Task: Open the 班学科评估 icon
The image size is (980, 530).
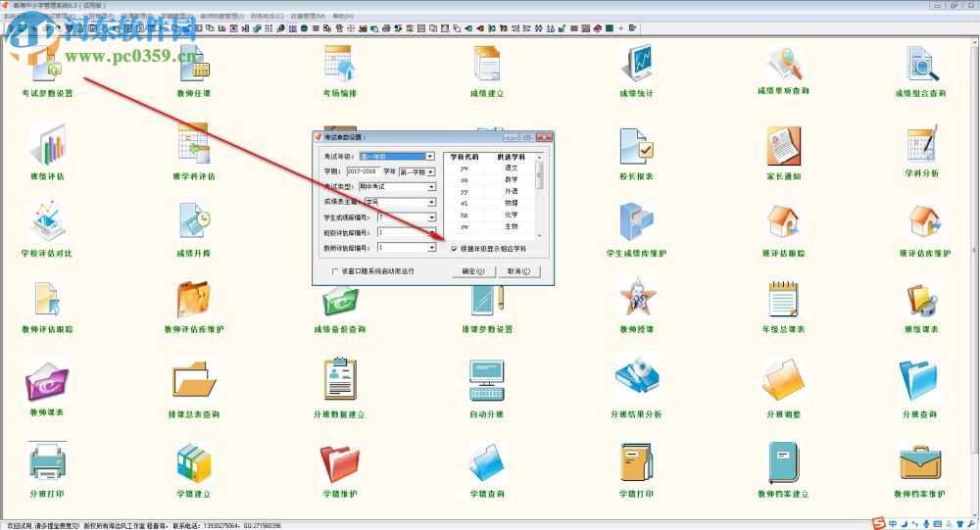Action: point(194,145)
